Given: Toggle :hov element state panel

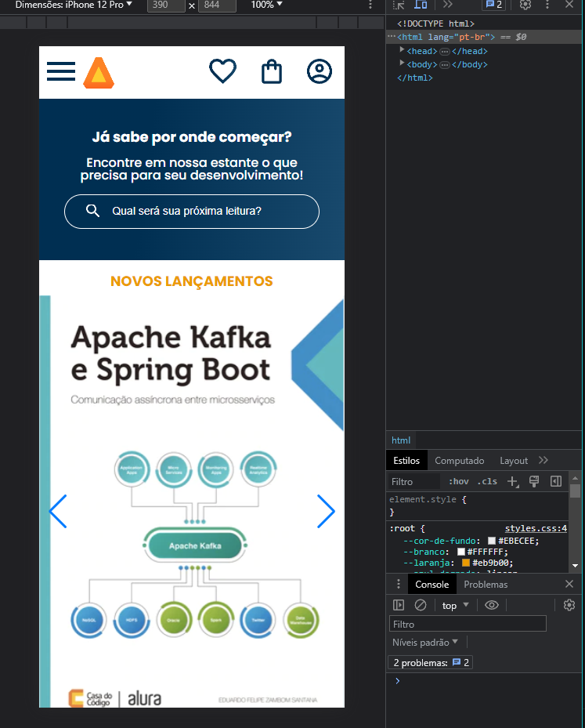Looking at the screenshot, I should coord(458,481).
